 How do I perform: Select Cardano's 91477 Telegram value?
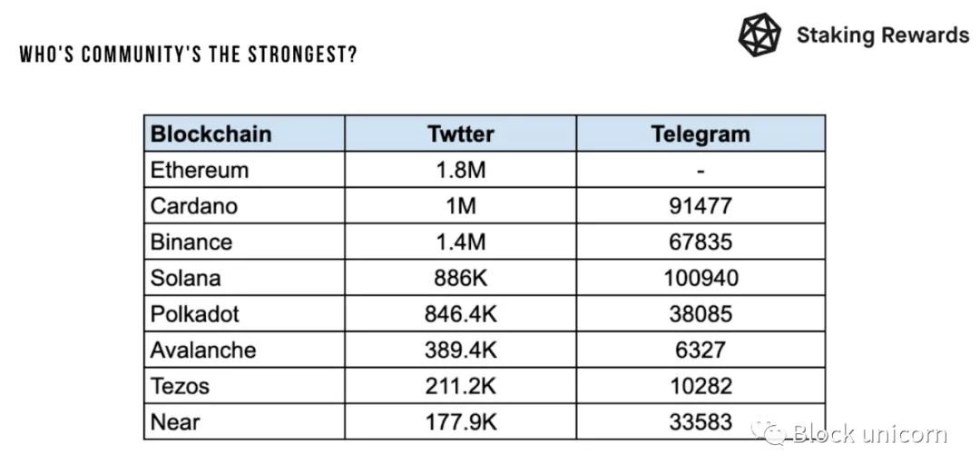tap(701, 206)
